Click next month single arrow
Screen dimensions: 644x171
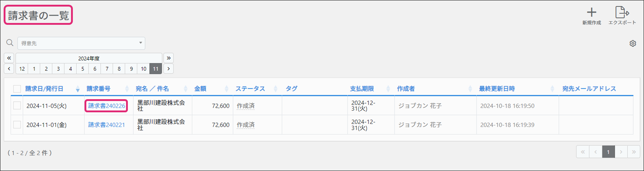pyautogui.click(x=168, y=69)
